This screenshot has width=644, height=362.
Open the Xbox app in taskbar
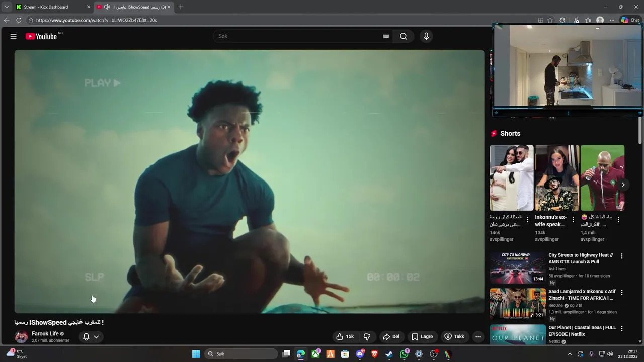pyautogui.click(x=316, y=354)
